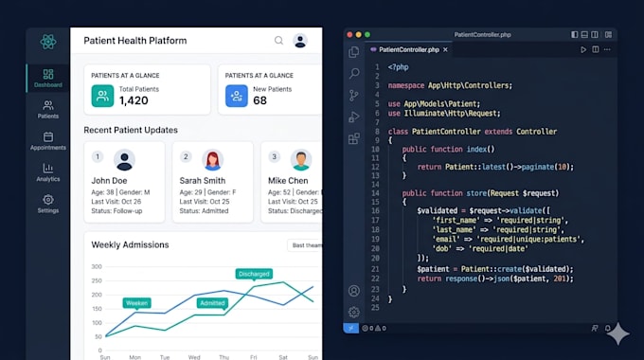Click the search icon in Patient Health Platform header
This screenshot has height=360, width=644.
tap(278, 41)
